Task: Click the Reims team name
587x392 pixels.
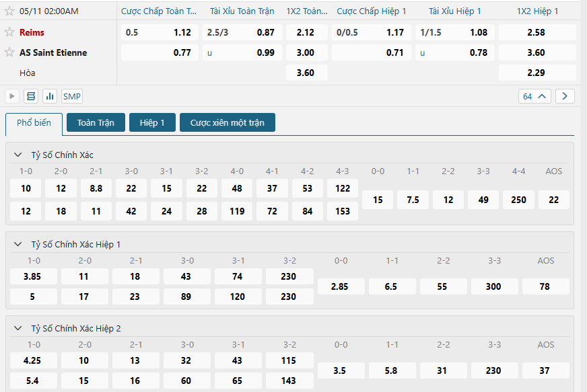Action: 32,32
